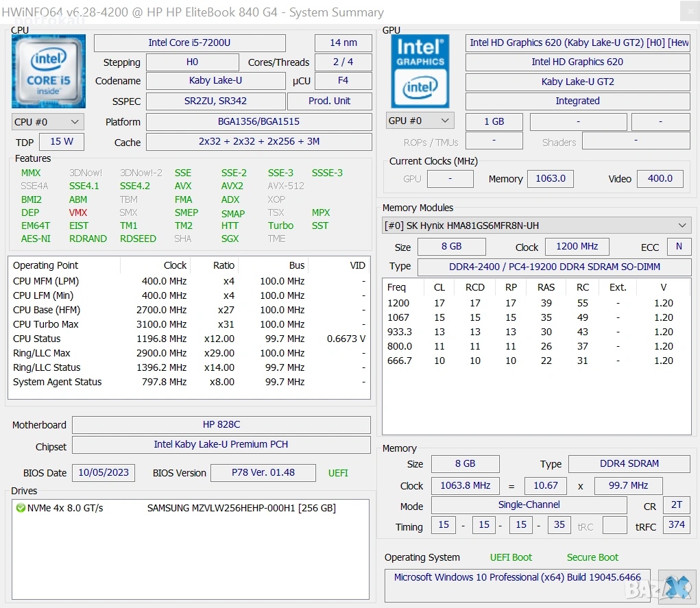Click the HP 828C motherboard field

pos(221,425)
